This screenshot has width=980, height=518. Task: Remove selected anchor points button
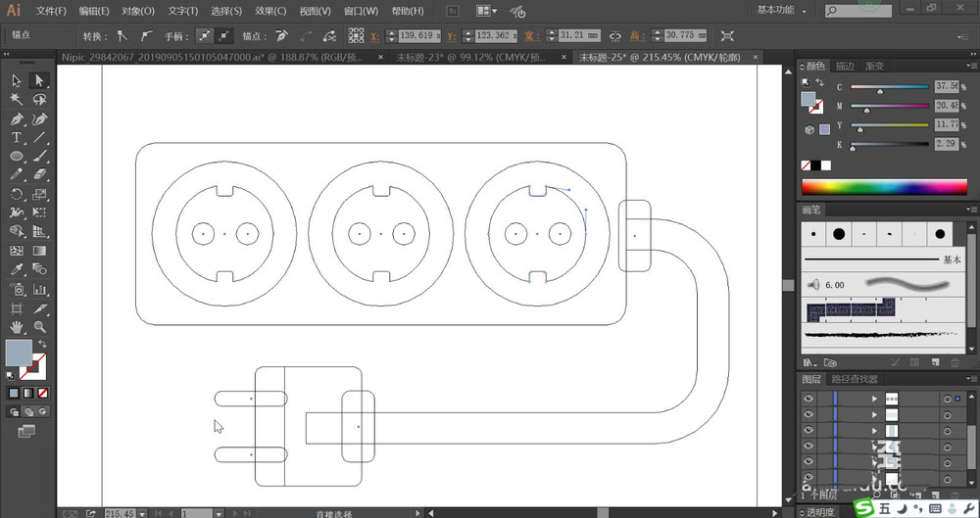pyautogui.click(x=282, y=36)
